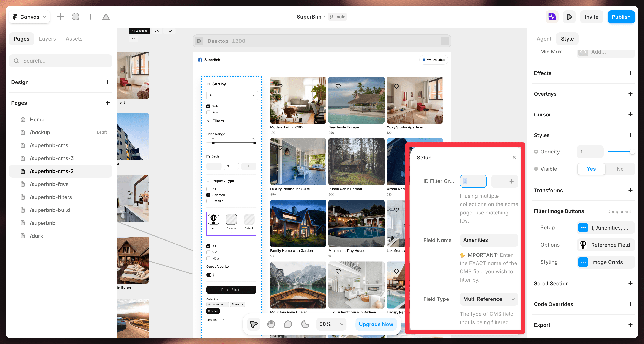Toggle the Guest favorite switch

coord(210,275)
